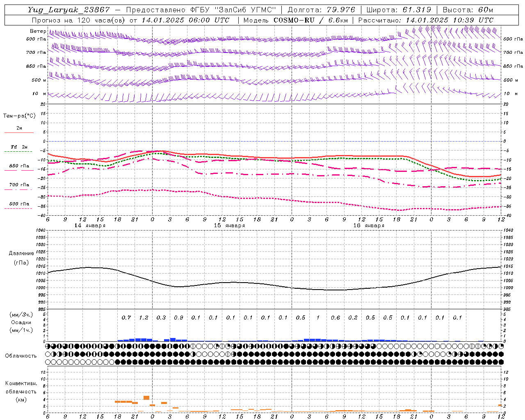The image size is (525, 420).
Task: Click the 0.7 precipitation value
Action: click(126, 317)
